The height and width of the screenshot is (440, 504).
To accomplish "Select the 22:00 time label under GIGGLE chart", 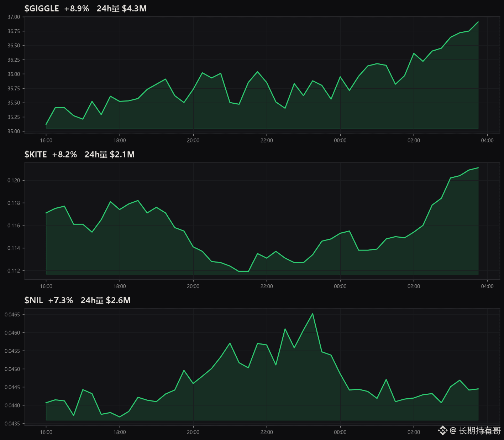I will tap(267, 140).
